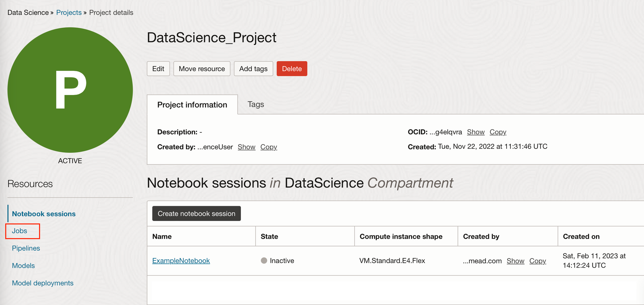Open the ExampleNotebook session link
Image resolution: width=644 pixels, height=305 pixels.
[x=181, y=261]
